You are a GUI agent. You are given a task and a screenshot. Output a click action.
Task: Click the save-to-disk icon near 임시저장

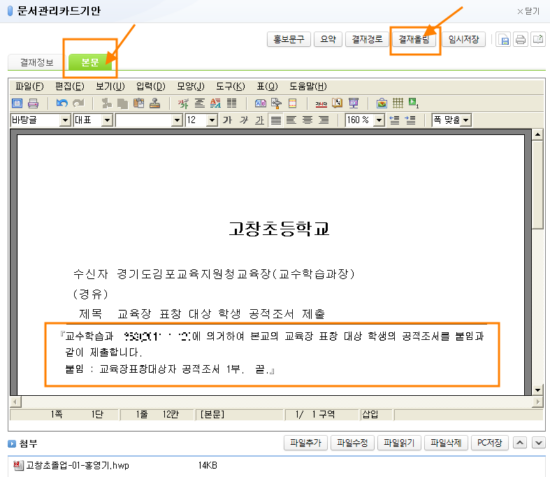point(504,39)
